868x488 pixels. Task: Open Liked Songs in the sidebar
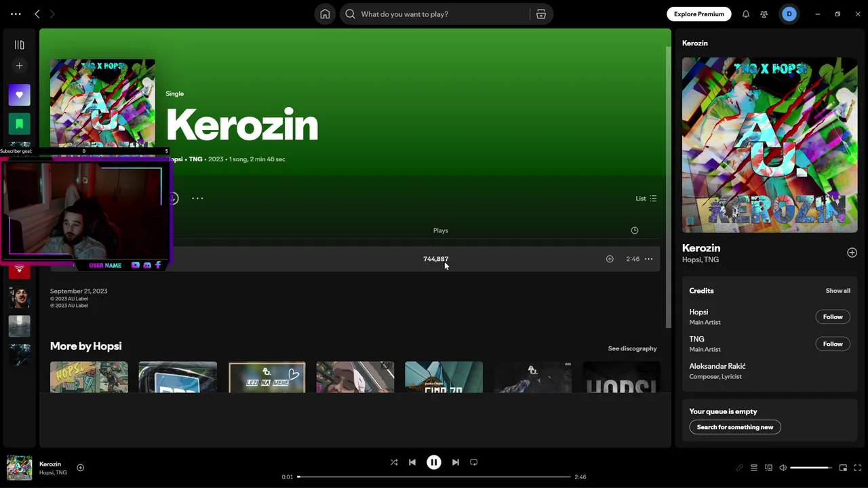click(x=19, y=95)
